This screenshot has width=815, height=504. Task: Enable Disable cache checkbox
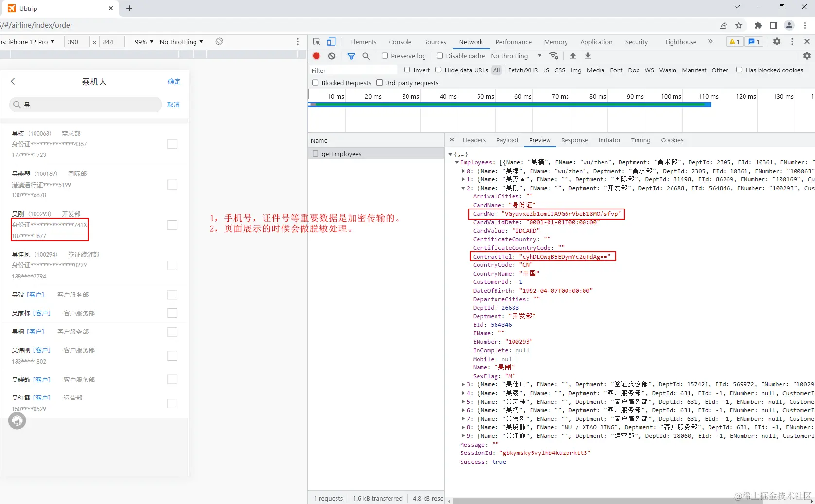click(x=440, y=56)
